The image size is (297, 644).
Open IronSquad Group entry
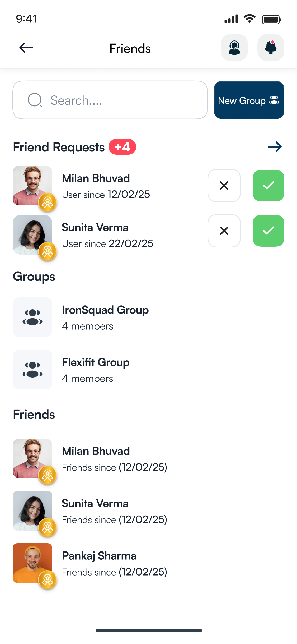(x=105, y=317)
